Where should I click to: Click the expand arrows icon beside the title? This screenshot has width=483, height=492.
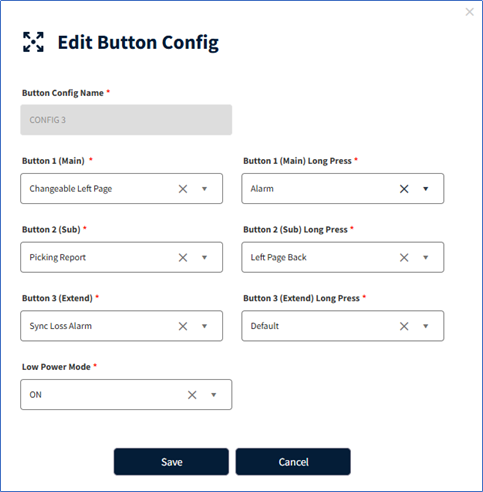coord(33,42)
